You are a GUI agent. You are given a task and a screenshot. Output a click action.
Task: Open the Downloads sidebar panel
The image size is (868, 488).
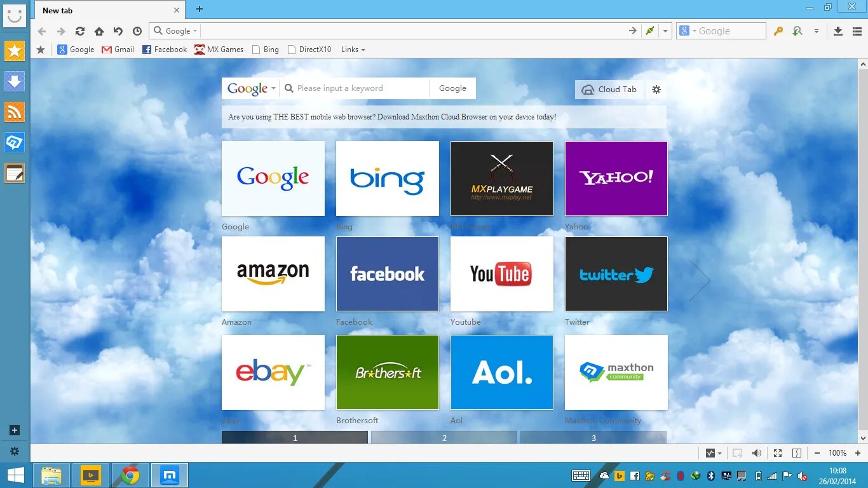[15, 81]
